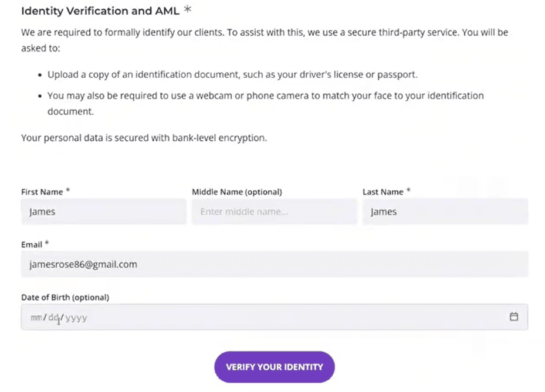This screenshot has height=392, width=545.
Task: Select the dd day segment of the date
Action: 53,318
